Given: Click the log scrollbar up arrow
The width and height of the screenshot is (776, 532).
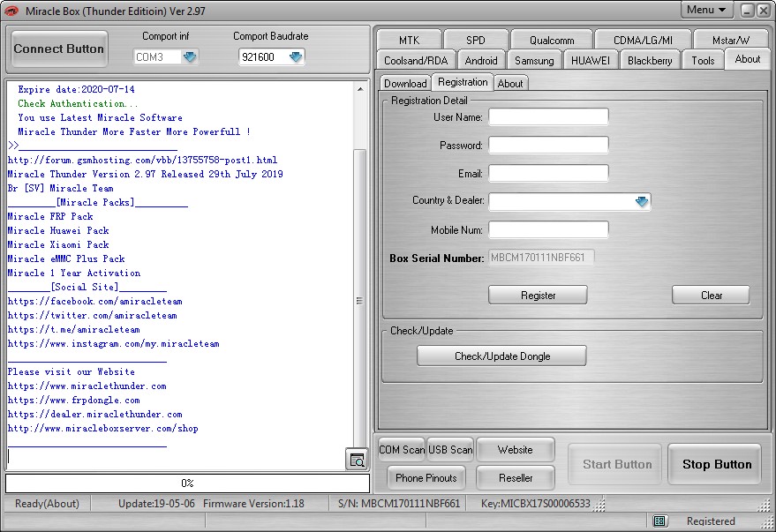Looking at the screenshot, I should (x=360, y=89).
